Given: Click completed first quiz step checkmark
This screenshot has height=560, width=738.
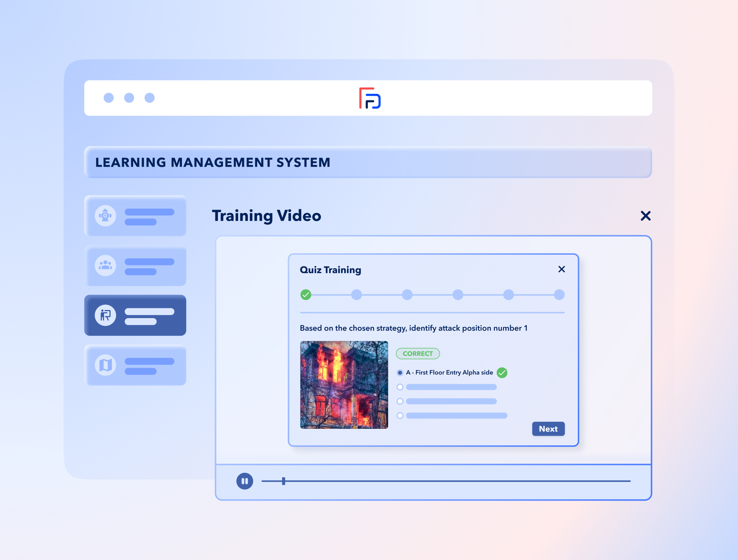Looking at the screenshot, I should click(x=306, y=295).
